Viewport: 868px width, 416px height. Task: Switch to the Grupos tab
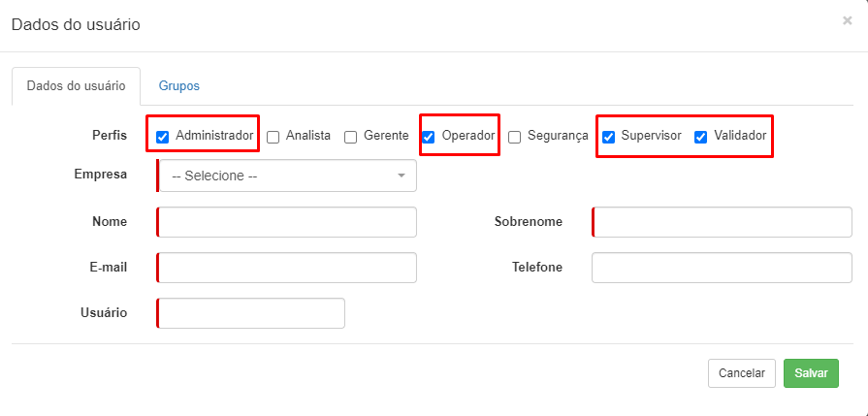[179, 86]
